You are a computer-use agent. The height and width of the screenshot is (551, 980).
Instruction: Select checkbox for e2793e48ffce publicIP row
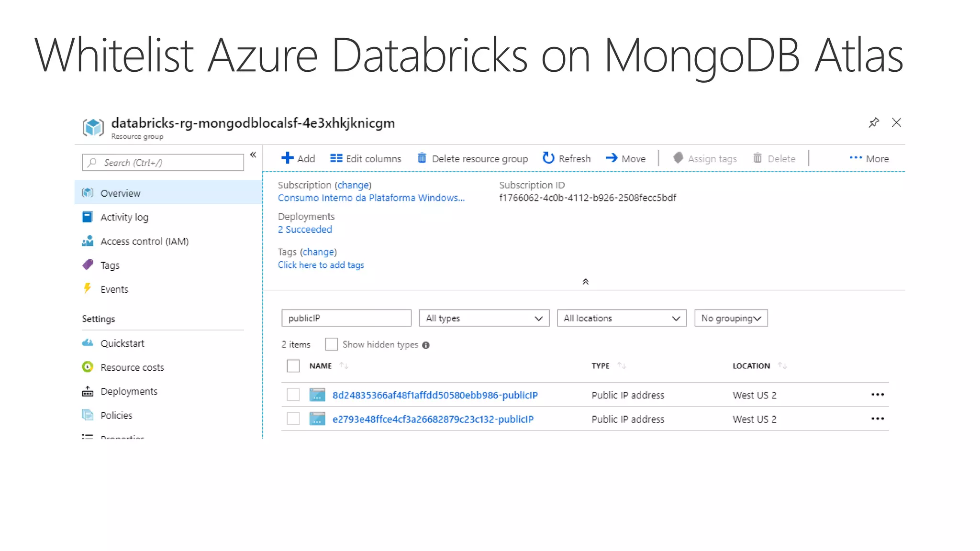coord(293,419)
